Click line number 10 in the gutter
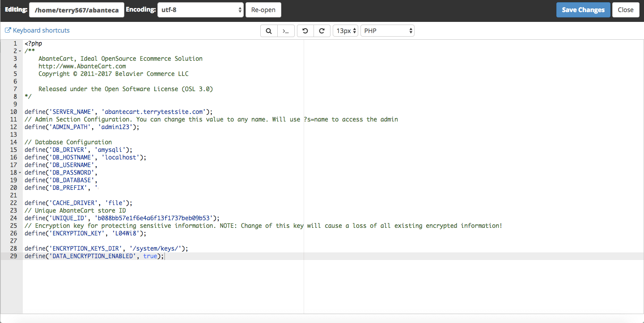The width and height of the screenshot is (644, 323). tap(13, 112)
